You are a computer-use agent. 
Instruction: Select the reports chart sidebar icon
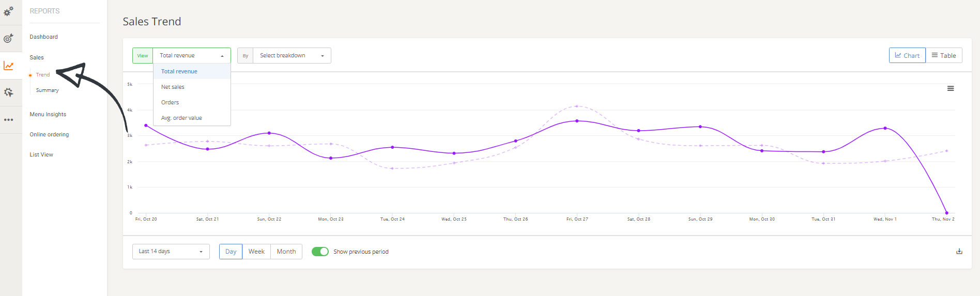pos(9,66)
